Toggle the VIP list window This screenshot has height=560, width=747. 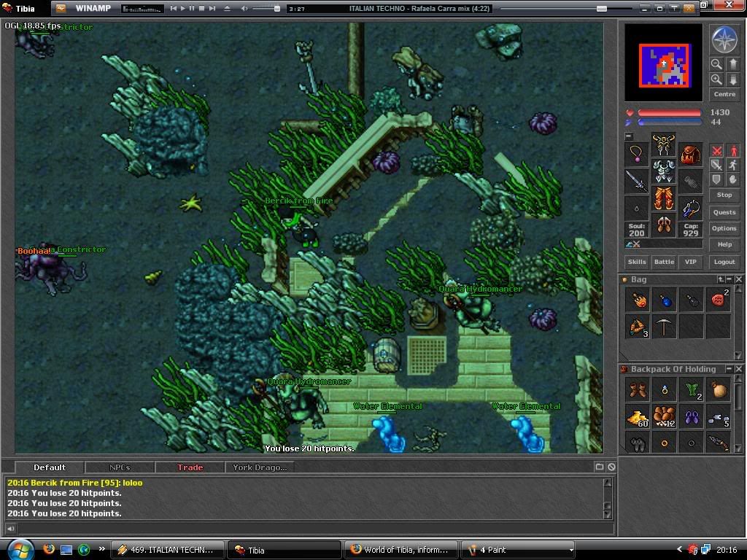click(690, 262)
